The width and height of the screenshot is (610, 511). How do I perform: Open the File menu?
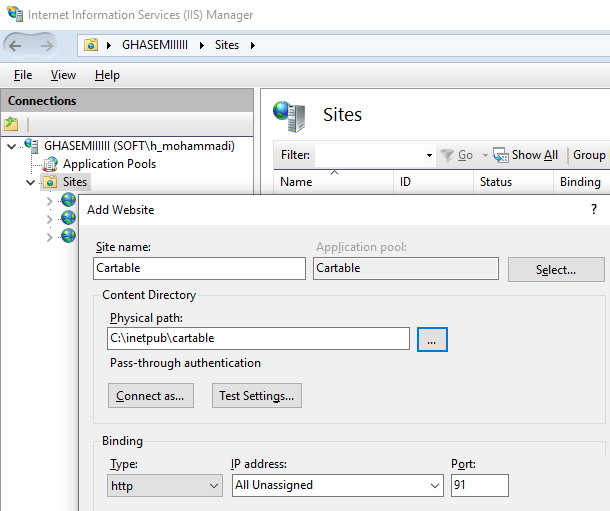pyautogui.click(x=23, y=75)
